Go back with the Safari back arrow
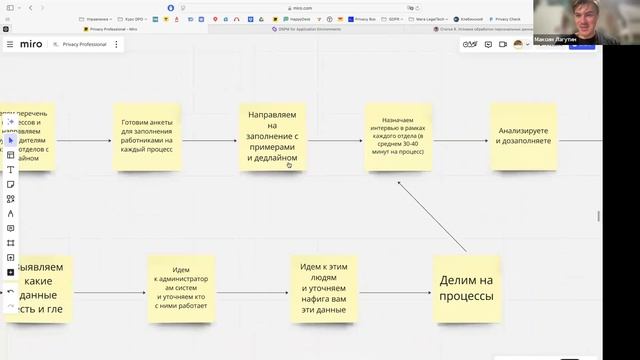 pyautogui.click(x=31, y=8)
